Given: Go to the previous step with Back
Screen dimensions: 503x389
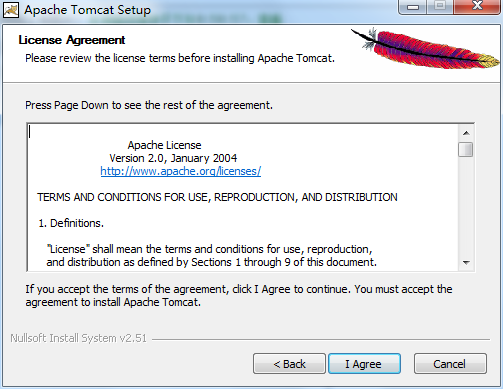Looking at the screenshot, I should coord(289,364).
